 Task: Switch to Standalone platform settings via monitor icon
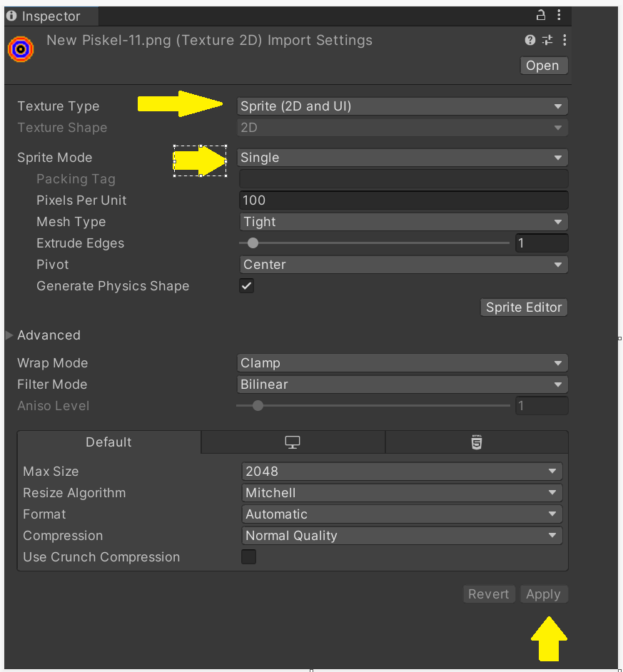click(x=293, y=442)
